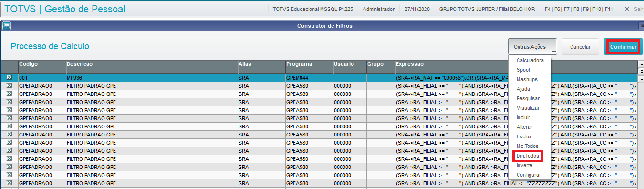Select Alterar menu entry

coord(524,127)
